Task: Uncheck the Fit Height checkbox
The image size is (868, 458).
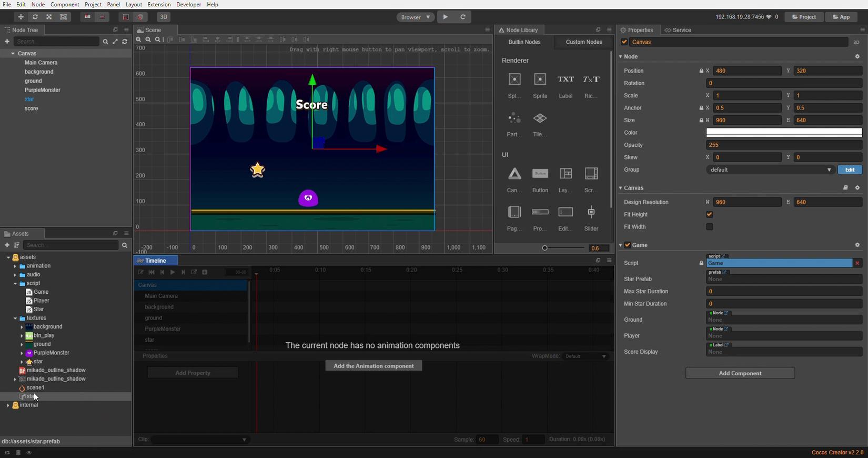Action: click(710, 214)
